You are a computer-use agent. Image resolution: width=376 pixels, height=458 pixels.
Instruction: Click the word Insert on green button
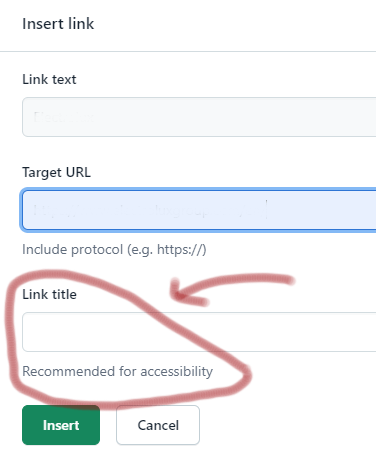coord(61,425)
